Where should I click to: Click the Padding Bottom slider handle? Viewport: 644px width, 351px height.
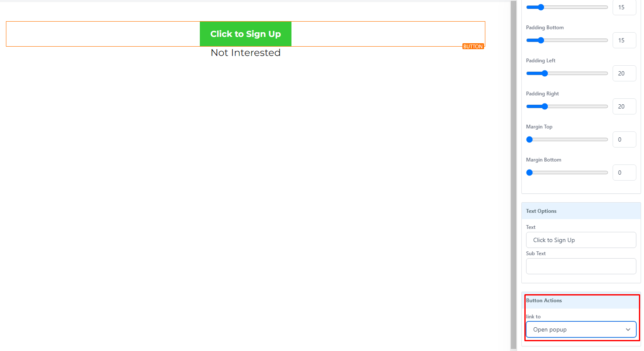click(x=540, y=40)
